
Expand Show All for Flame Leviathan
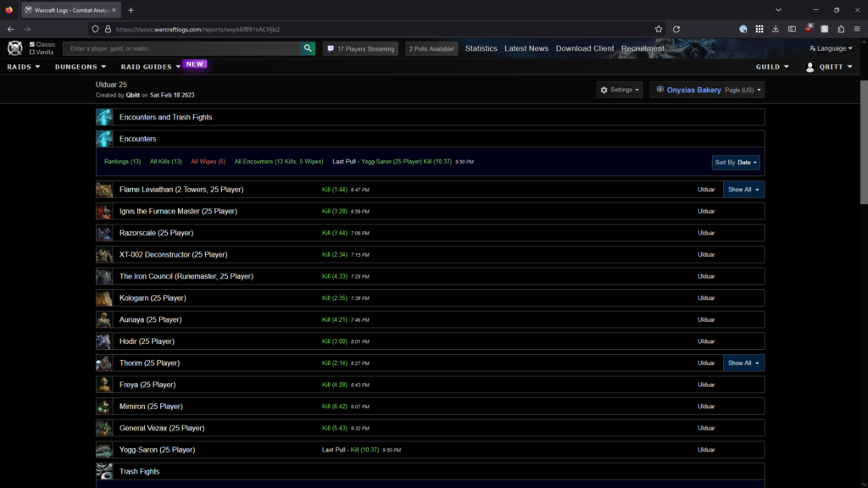(743, 190)
